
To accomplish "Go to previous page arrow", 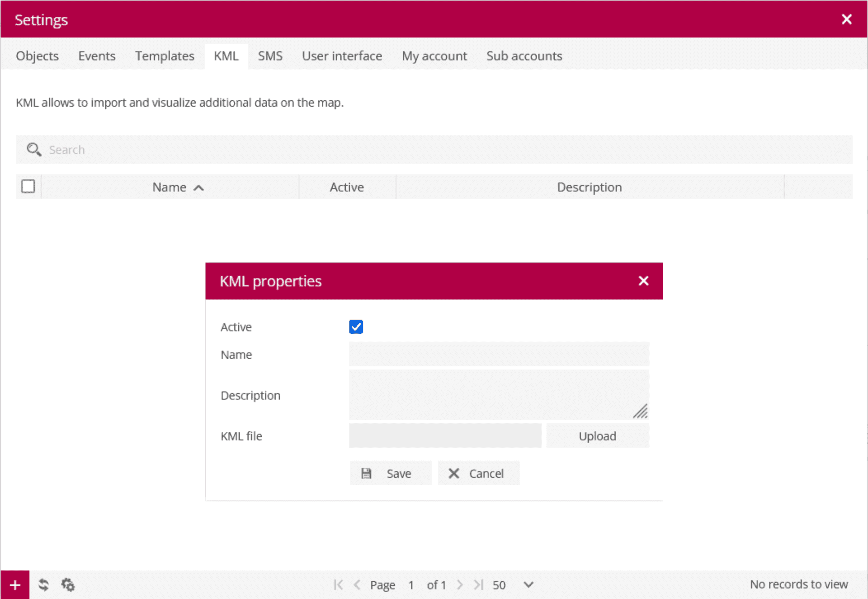I will 357,585.
